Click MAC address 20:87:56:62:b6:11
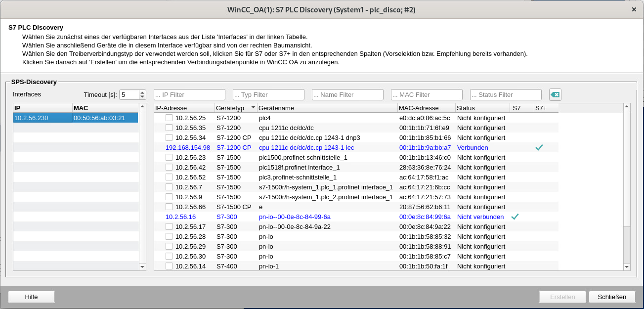 point(425,207)
